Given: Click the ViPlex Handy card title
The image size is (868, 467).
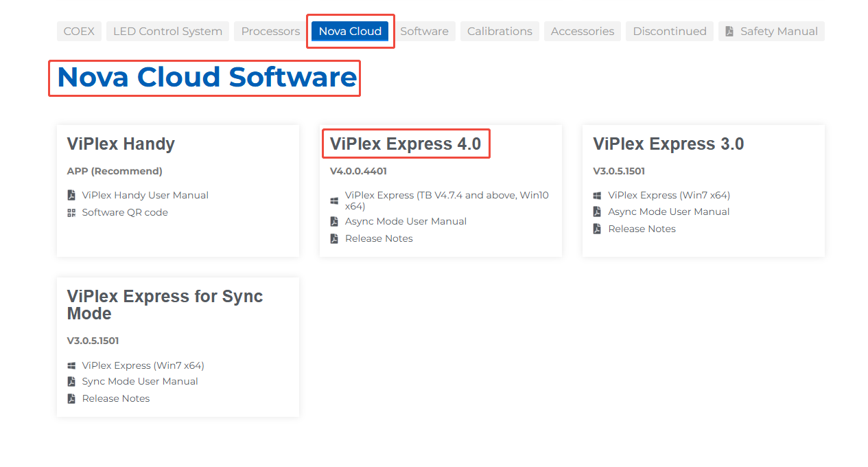Looking at the screenshot, I should point(121,144).
